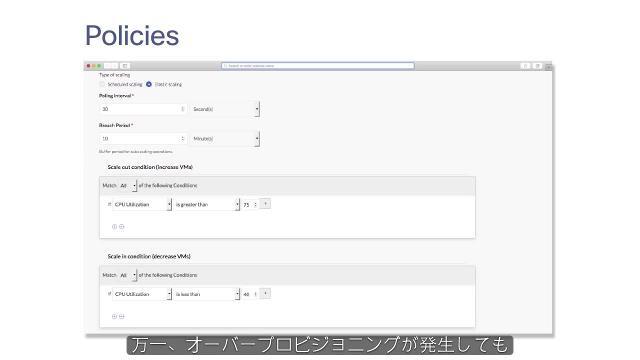Click the Polling Interval stepper arrows
Image resolution: width=640 pixels, height=360 pixels.
tap(182, 109)
